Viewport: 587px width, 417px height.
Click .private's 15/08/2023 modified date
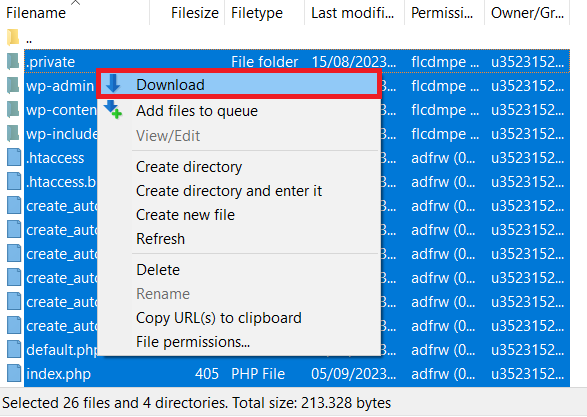point(353,62)
